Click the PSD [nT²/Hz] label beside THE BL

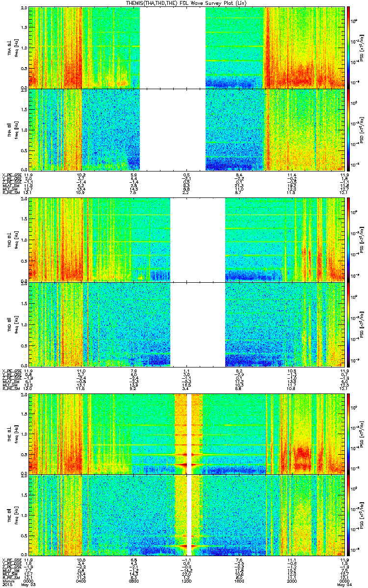tap(363, 434)
